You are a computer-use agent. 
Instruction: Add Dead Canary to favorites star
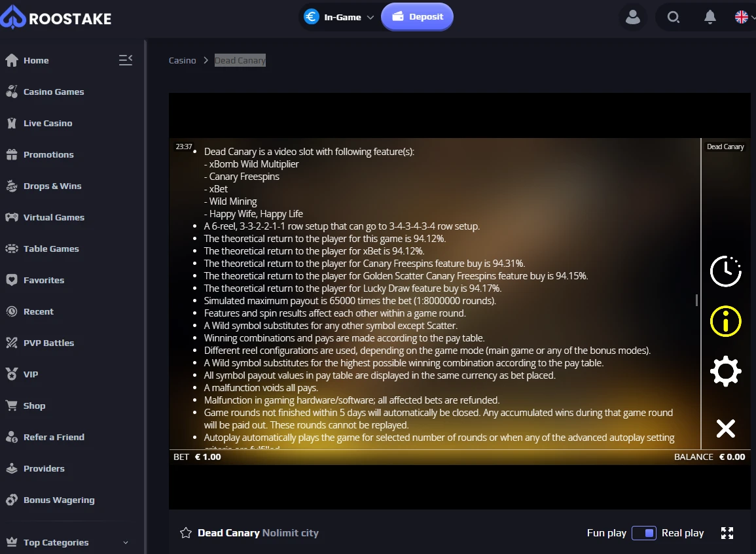click(x=186, y=533)
